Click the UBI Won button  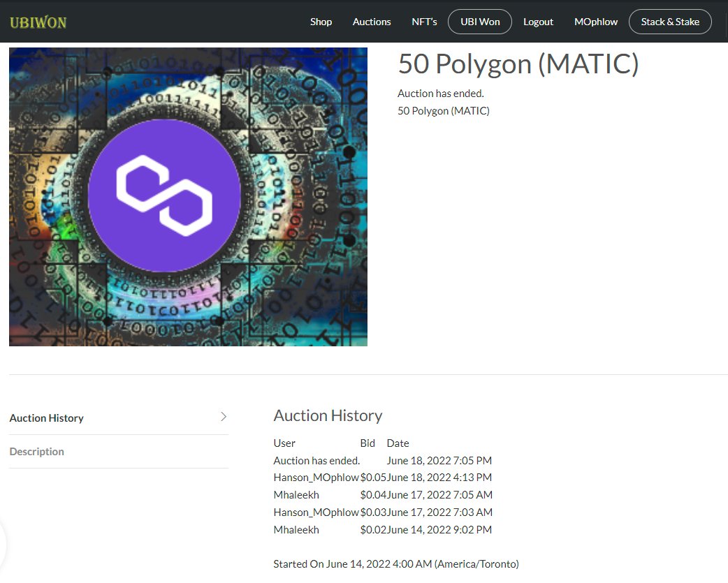tap(479, 22)
